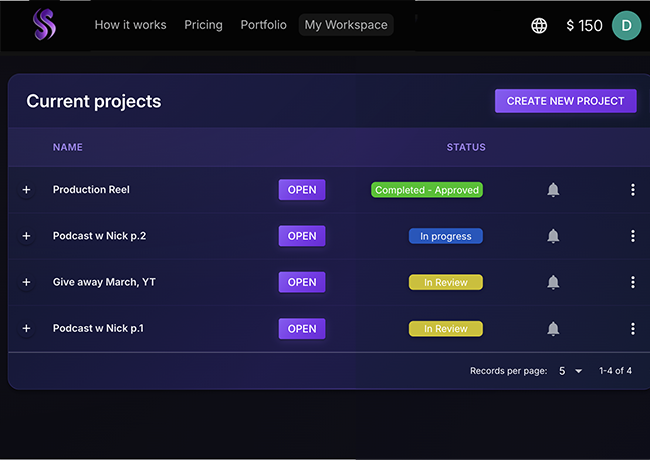
Task: Expand Podcast w Nick p.2 details
Action: (x=26, y=236)
